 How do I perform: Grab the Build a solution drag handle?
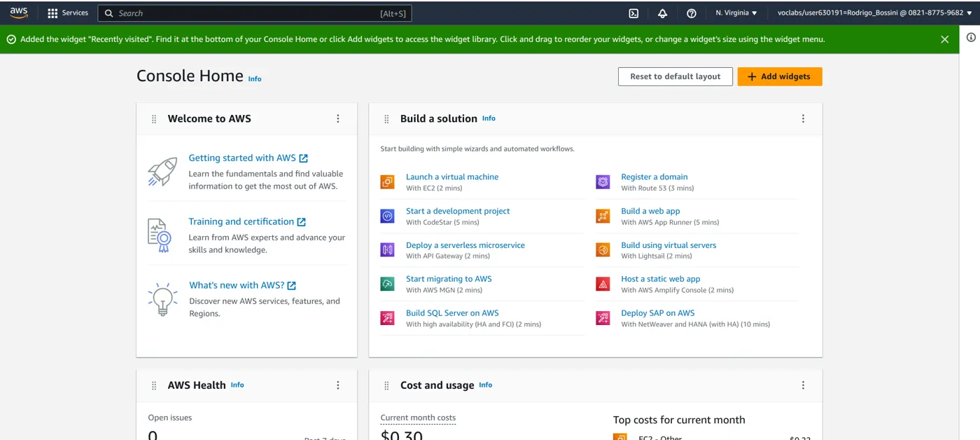(386, 119)
